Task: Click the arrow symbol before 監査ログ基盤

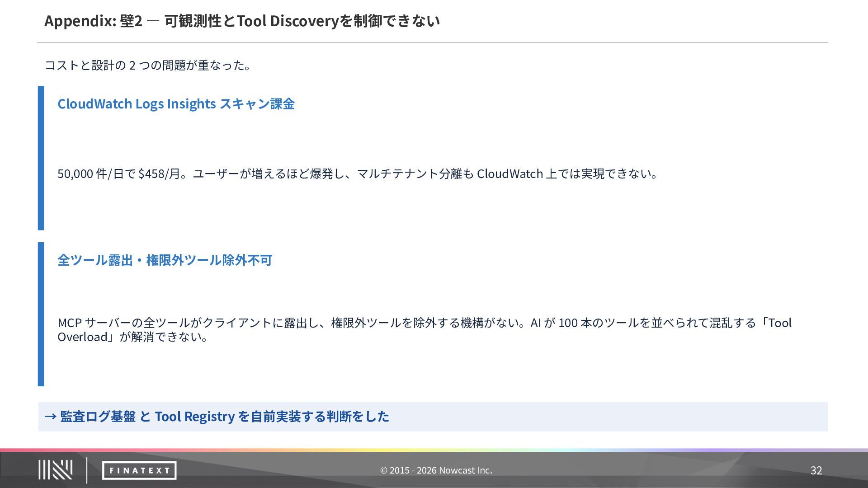Action: point(50,416)
